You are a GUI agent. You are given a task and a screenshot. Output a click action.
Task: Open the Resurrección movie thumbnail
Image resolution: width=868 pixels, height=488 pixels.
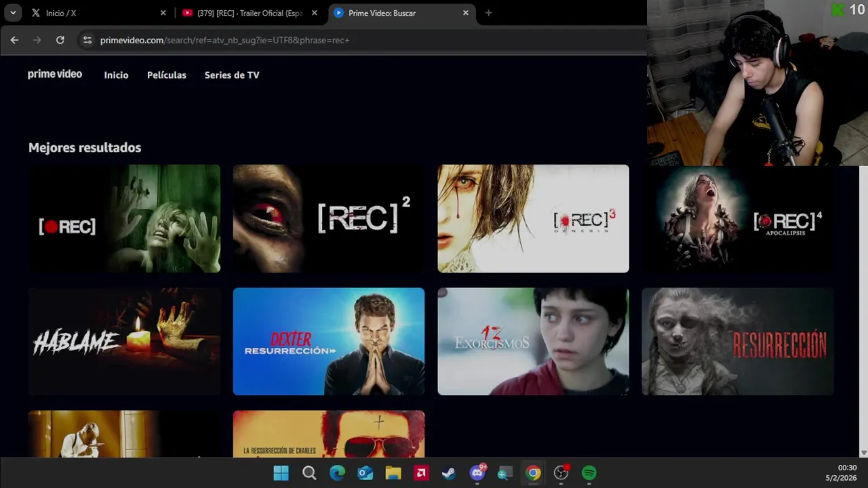coord(738,341)
